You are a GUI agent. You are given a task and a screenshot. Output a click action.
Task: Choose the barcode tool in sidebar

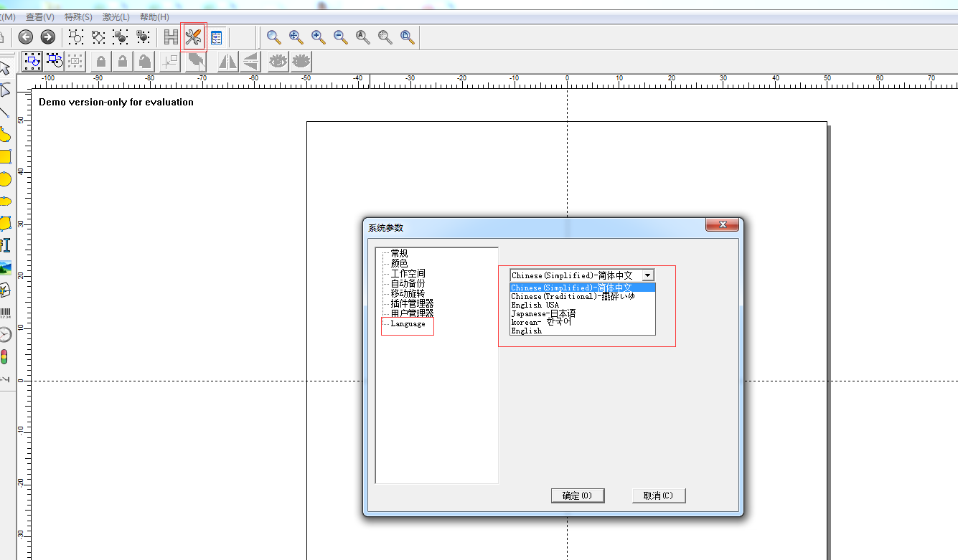(x=5, y=313)
